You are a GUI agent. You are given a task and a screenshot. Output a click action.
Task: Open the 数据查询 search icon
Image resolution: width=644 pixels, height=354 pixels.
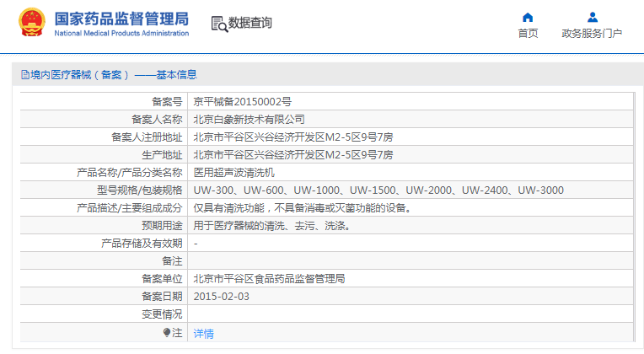(219, 24)
